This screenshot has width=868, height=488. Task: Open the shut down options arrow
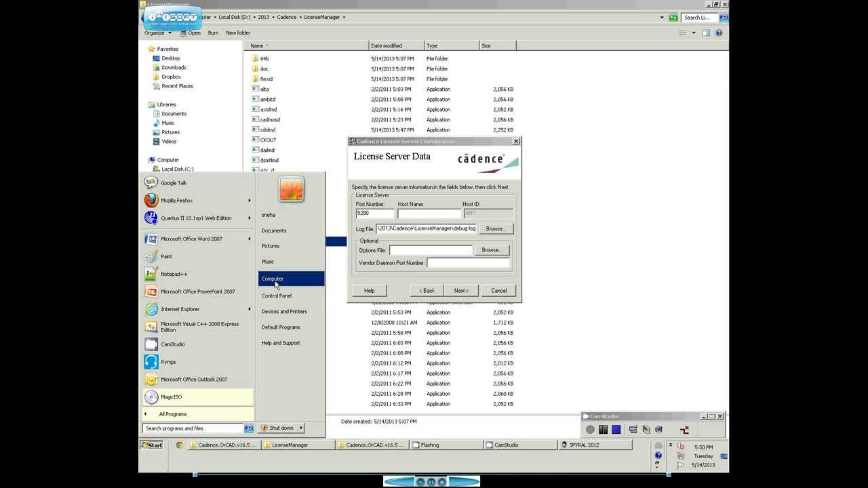pos(300,428)
